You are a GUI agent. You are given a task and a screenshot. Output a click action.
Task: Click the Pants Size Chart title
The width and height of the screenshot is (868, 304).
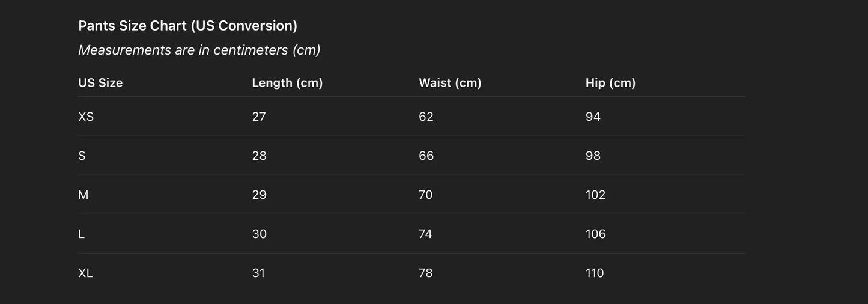(187, 26)
